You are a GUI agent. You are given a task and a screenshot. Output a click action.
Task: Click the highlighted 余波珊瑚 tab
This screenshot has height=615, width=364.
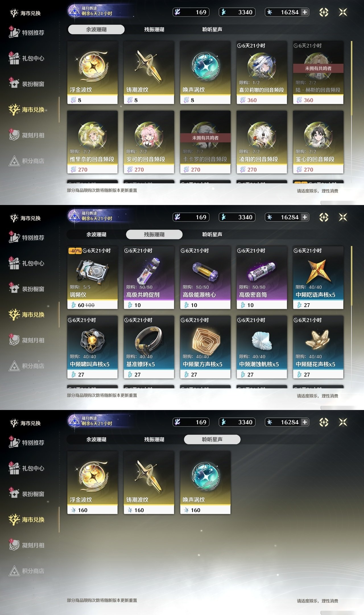96,29
